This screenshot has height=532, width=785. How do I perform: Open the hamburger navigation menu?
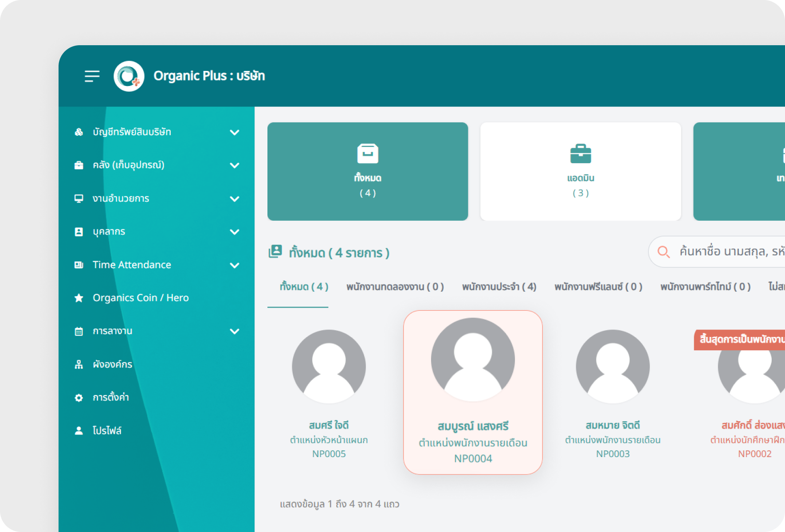[92, 76]
